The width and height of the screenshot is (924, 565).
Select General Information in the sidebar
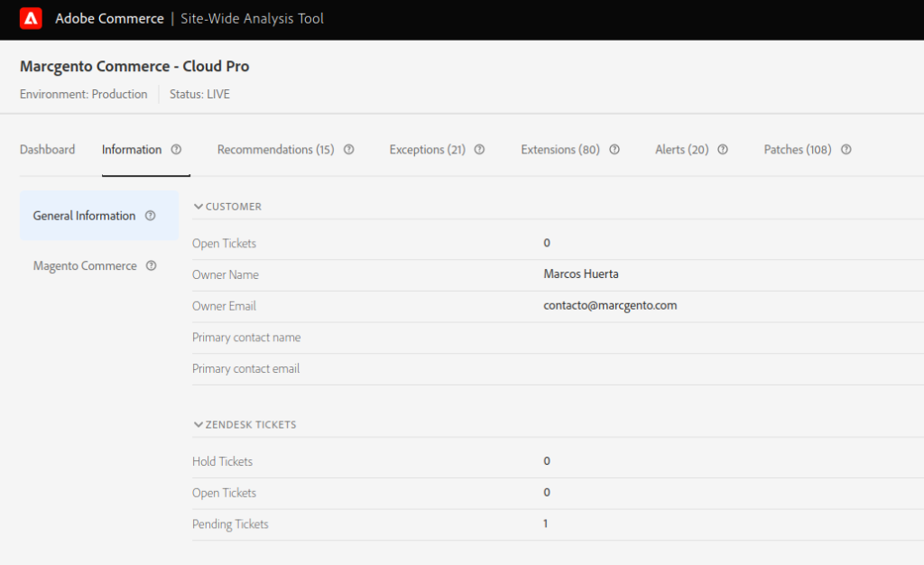[99, 216]
